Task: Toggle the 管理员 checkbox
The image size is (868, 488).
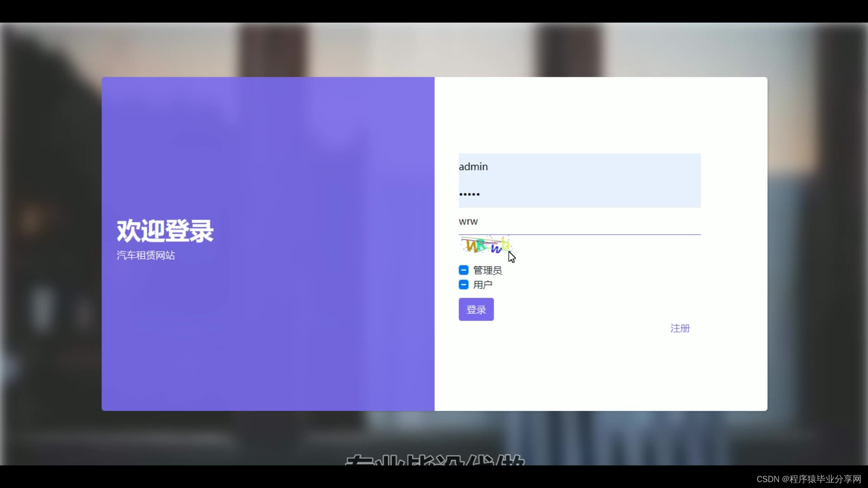Action: [463, 270]
